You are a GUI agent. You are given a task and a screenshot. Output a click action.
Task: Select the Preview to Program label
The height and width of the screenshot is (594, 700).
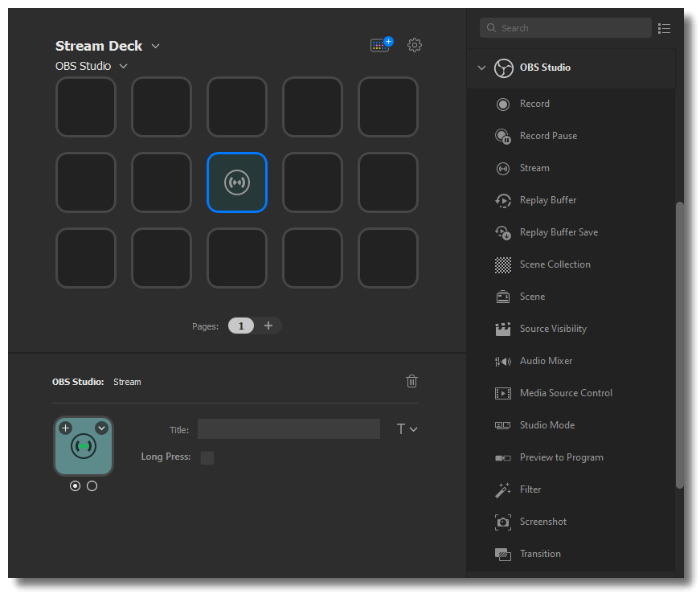(562, 457)
